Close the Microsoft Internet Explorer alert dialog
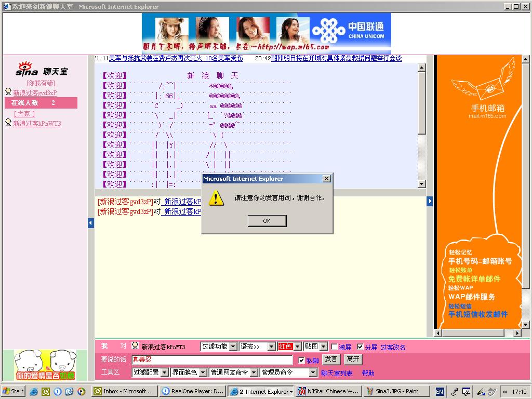The height and width of the screenshot is (399, 532). (326, 179)
